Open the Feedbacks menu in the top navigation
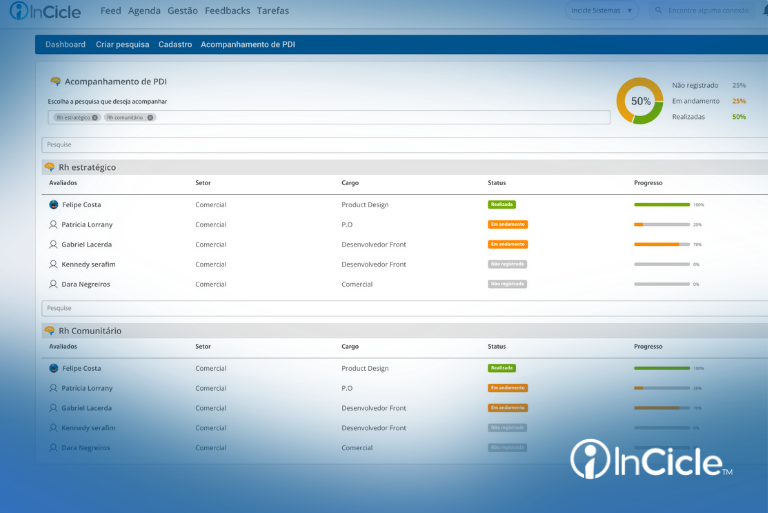 227,11
